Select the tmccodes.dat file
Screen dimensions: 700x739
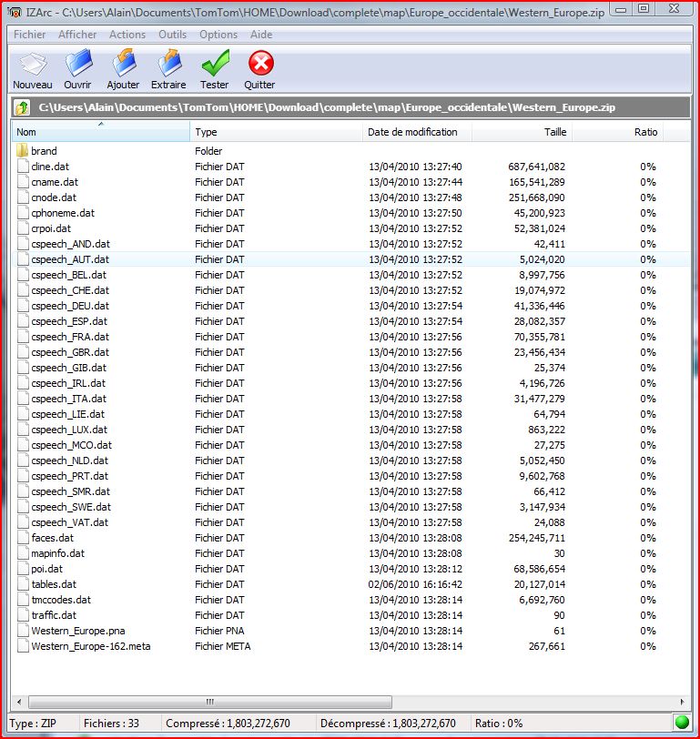coord(61,600)
